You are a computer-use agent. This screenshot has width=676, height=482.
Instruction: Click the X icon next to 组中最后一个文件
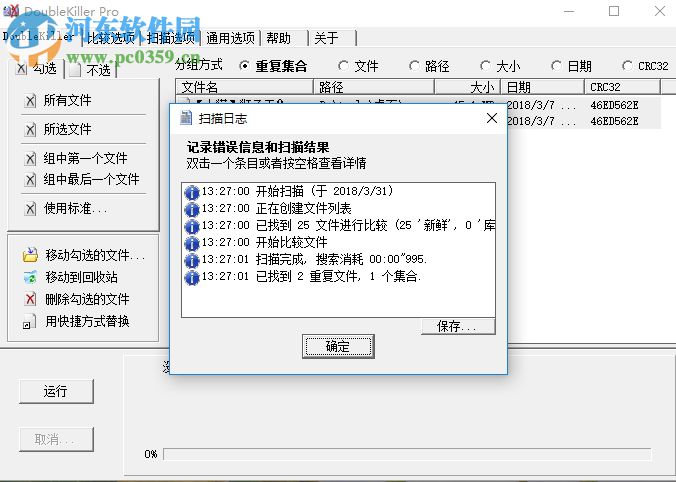coord(30,179)
